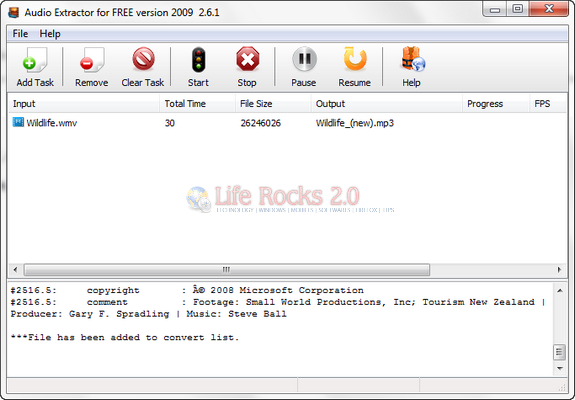575x400 pixels.
Task: Click the horizontal scrollbar thumb in task list
Action: (x=227, y=270)
